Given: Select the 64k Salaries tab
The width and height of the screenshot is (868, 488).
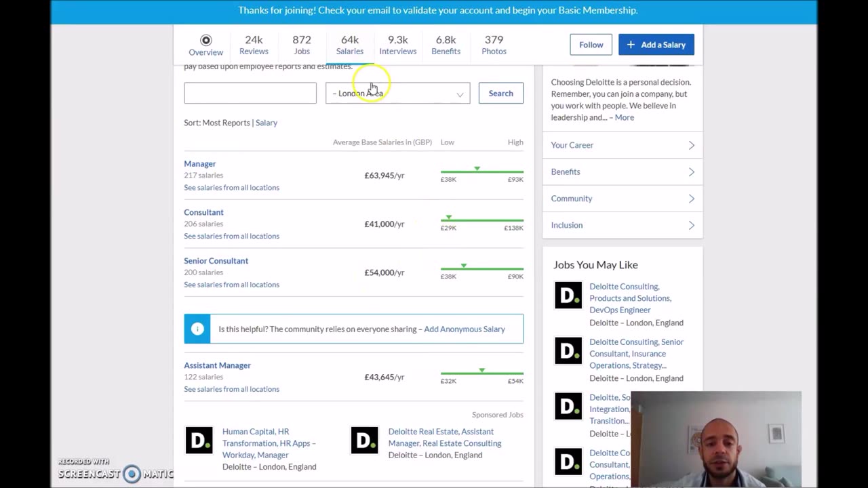Looking at the screenshot, I should pyautogui.click(x=350, y=45).
